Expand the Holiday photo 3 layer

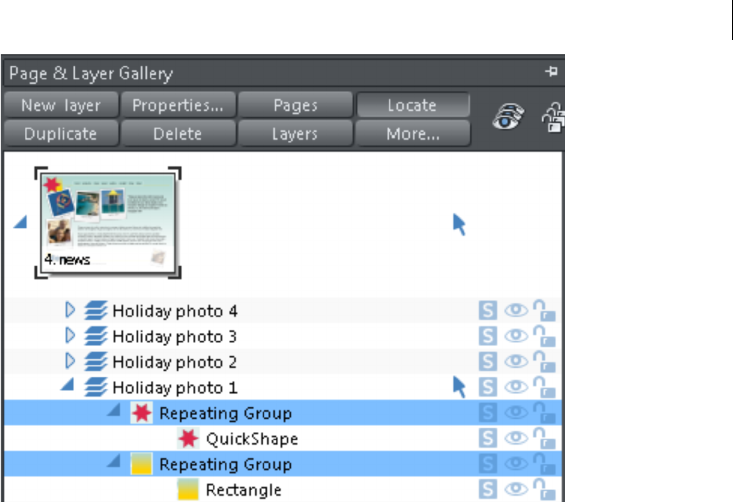tap(70, 335)
